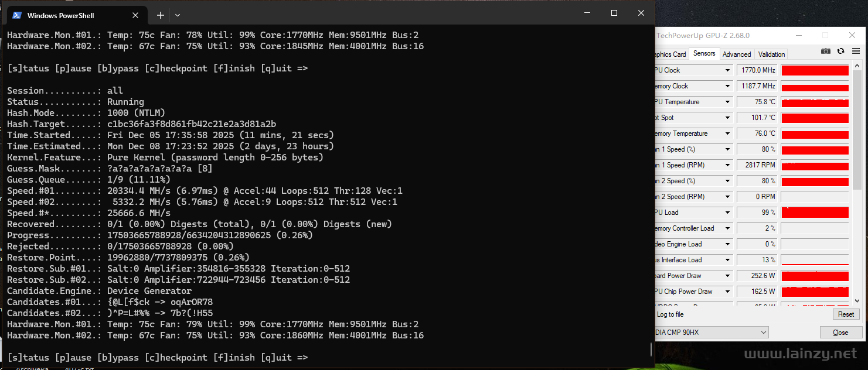Expand the GPU Load sensor dropdown
This screenshot has height=370, width=868.
pos(727,213)
